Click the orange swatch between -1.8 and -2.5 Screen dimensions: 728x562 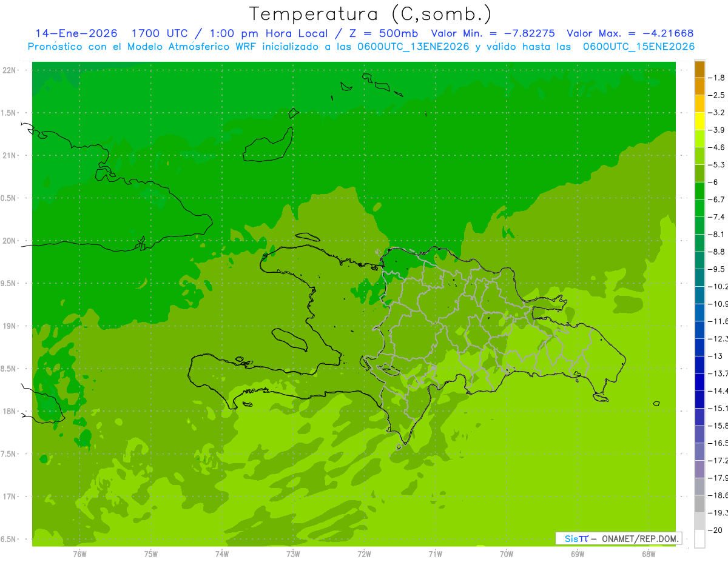tap(699, 86)
